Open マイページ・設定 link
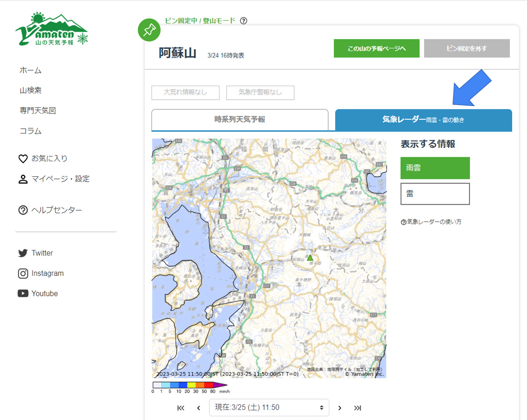 (x=60, y=179)
